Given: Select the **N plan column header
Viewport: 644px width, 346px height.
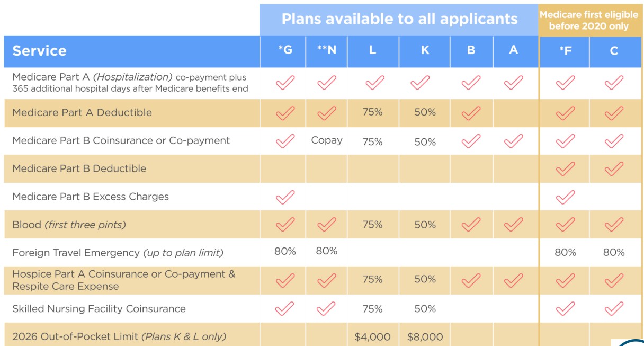Looking at the screenshot, I should pyautogui.click(x=326, y=51).
